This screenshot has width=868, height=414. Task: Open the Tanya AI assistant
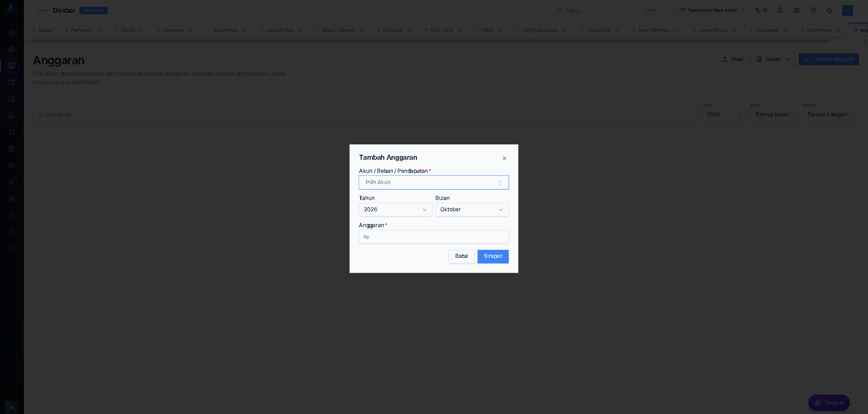tap(829, 403)
